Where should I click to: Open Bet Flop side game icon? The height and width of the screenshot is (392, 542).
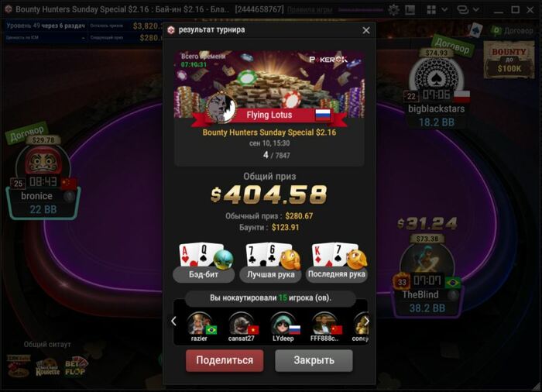coord(76,367)
